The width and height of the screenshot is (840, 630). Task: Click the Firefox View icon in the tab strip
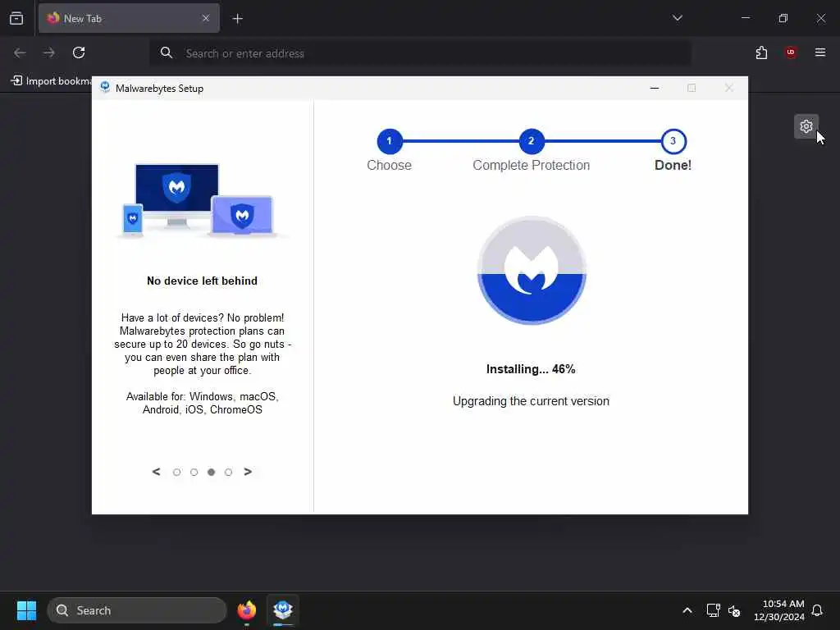(16, 18)
